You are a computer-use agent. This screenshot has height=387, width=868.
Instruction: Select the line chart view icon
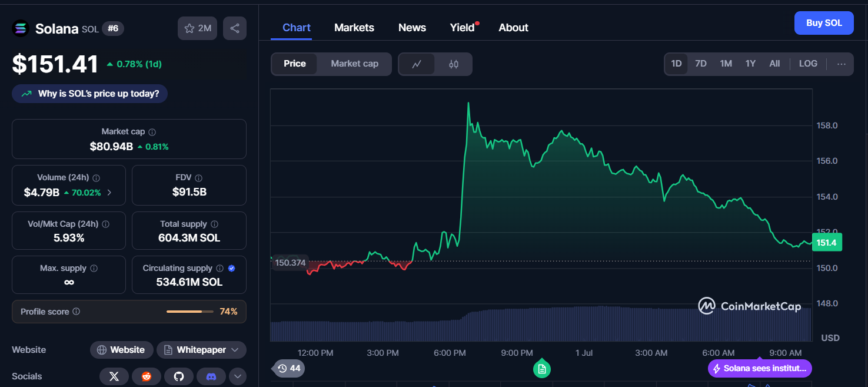[x=417, y=64]
